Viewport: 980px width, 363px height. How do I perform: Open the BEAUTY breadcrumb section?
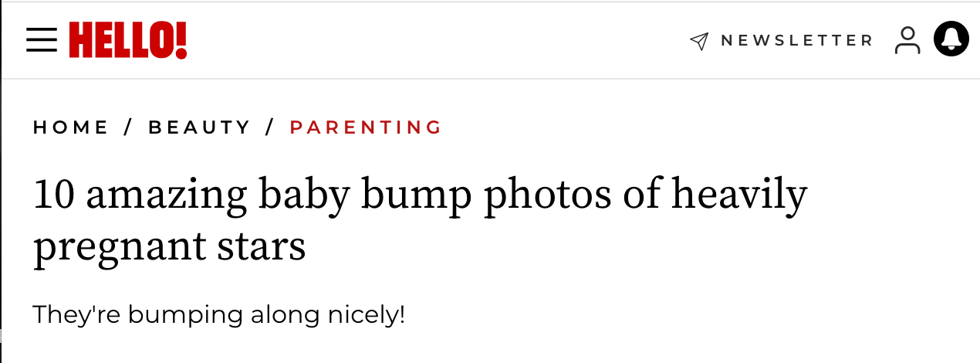coord(200,127)
